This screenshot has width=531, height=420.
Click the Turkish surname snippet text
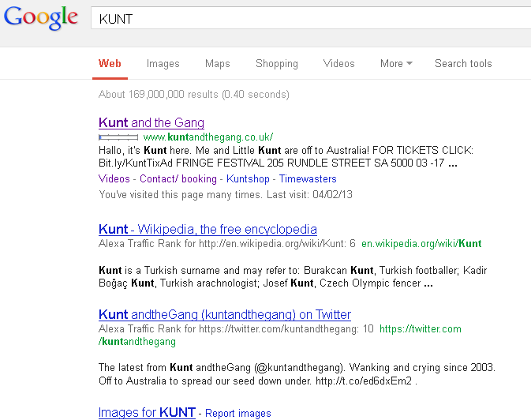(293, 276)
